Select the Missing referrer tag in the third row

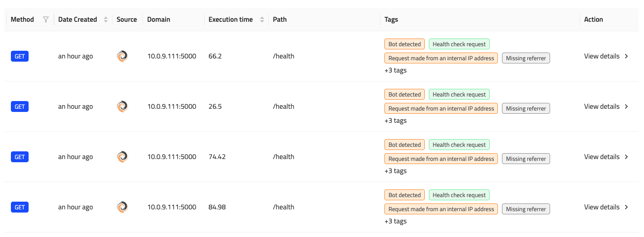click(526, 159)
